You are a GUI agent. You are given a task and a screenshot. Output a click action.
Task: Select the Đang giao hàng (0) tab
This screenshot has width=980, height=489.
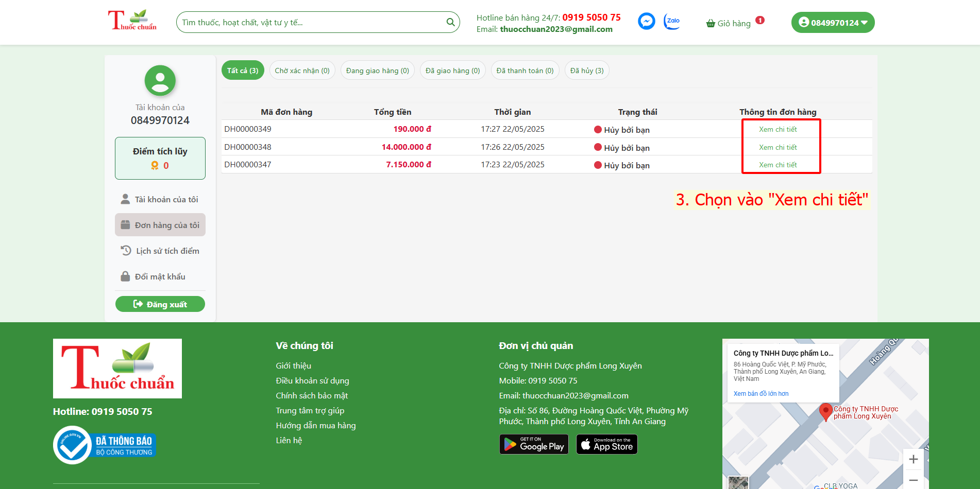tap(377, 71)
